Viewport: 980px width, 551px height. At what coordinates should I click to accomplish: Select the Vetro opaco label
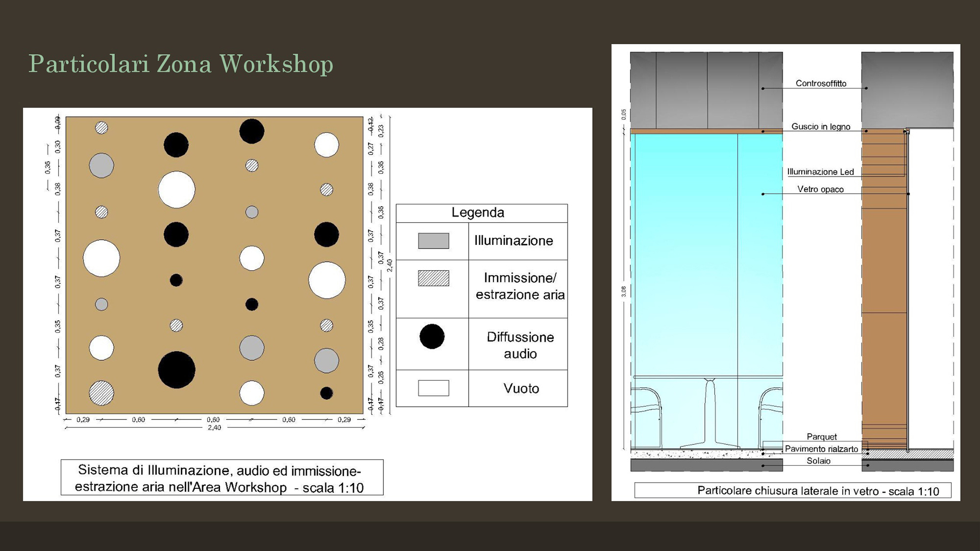pyautogui.click(x=820, y=189)
